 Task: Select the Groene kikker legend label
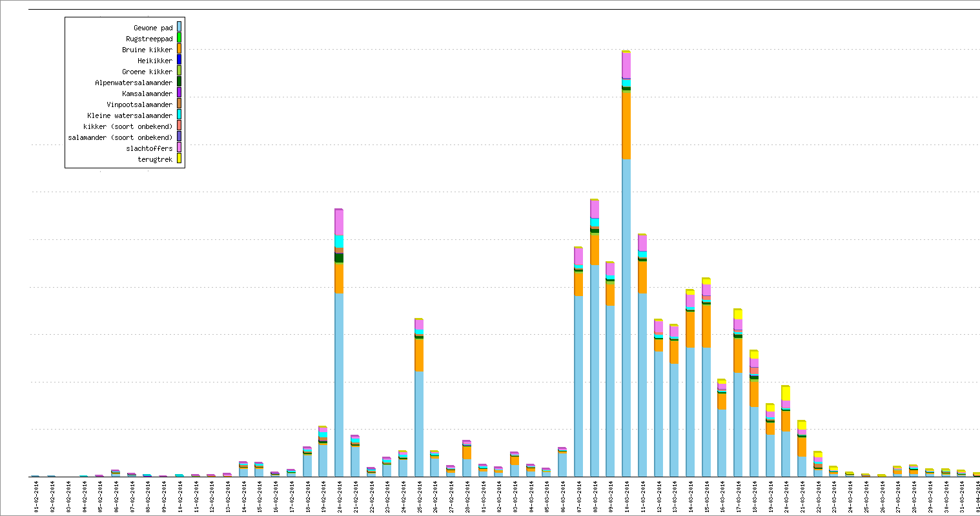[x=147, y=72]
